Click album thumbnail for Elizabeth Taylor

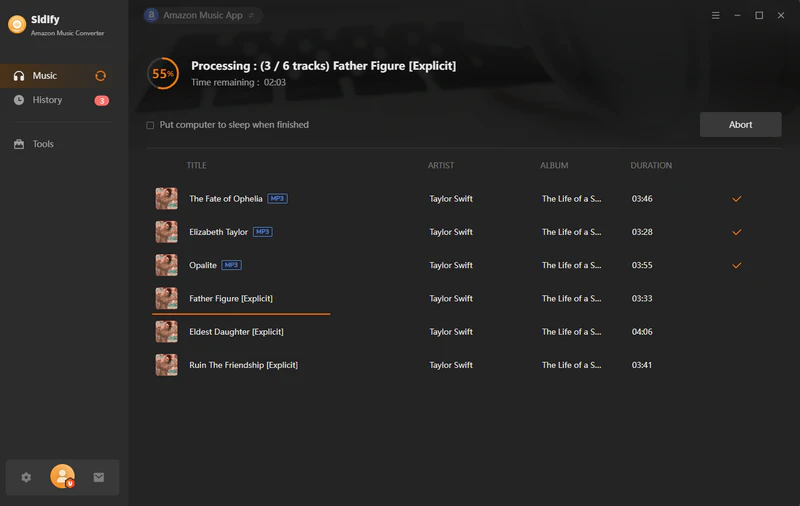click(x=167, y=232)
